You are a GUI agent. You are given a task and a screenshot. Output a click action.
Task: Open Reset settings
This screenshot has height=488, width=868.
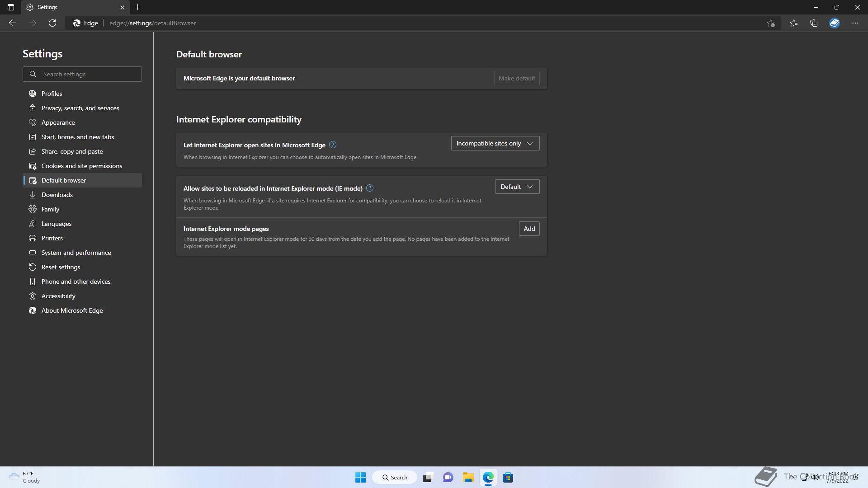82,267
